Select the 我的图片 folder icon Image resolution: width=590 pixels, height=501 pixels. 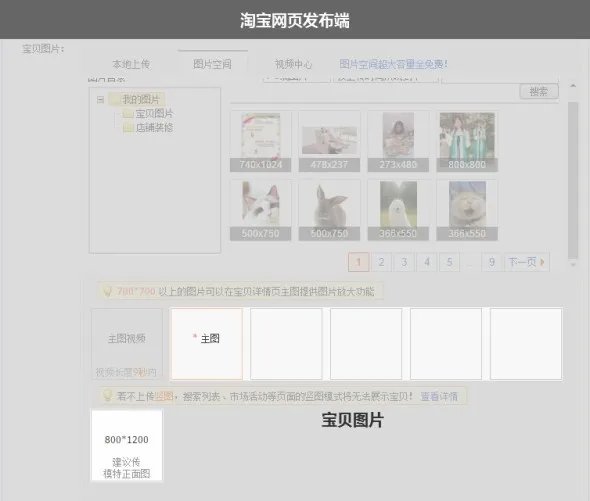[x=114, y=100]
